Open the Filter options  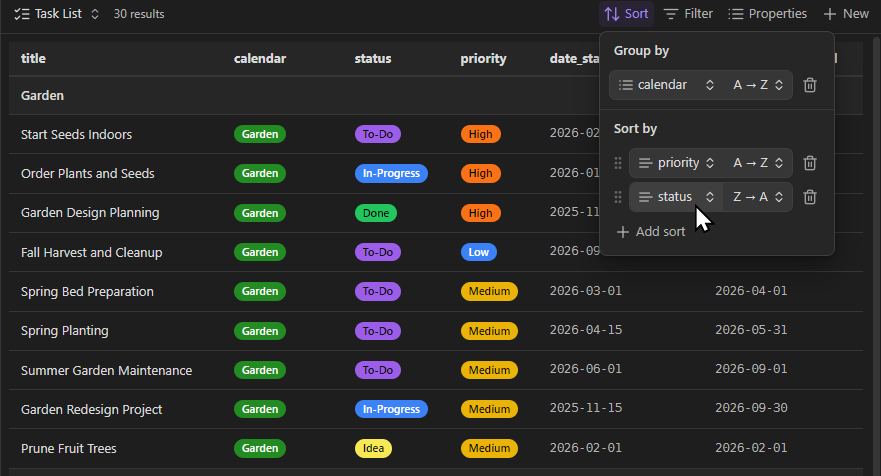pyautogui.click(x=688, y=14)
